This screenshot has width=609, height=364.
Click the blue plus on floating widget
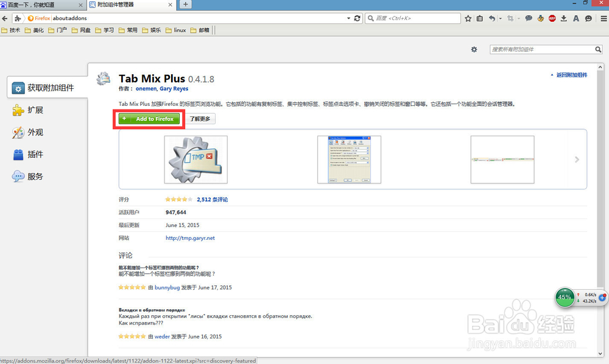[602, 298]
